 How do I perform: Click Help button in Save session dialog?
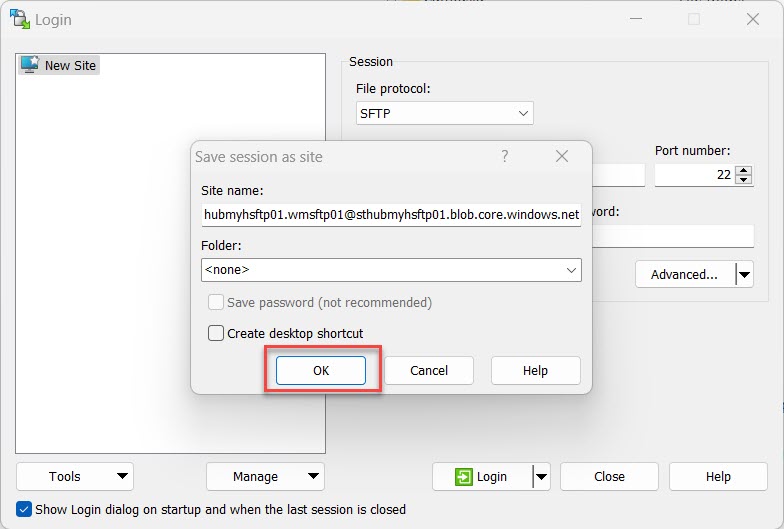(535, 370)
